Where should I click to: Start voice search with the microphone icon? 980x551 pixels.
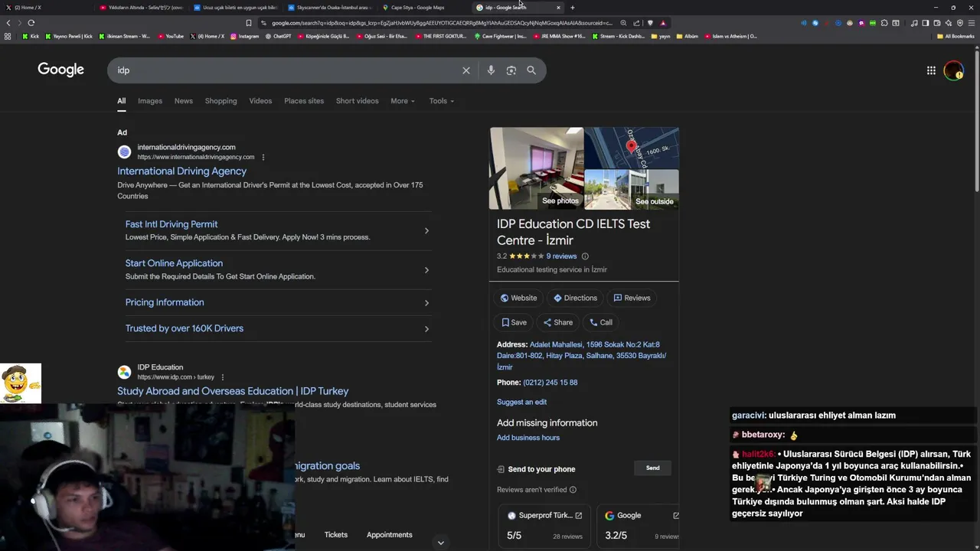(x=491, y=70)
